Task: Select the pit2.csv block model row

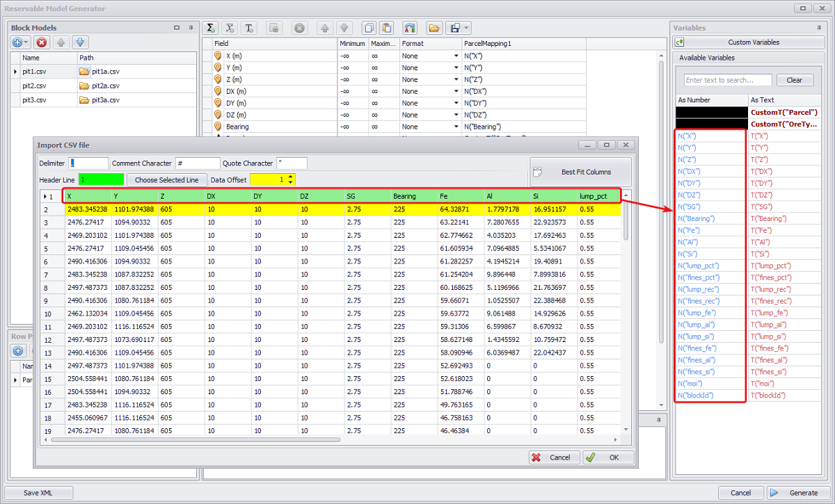Action: pos(35,86)
